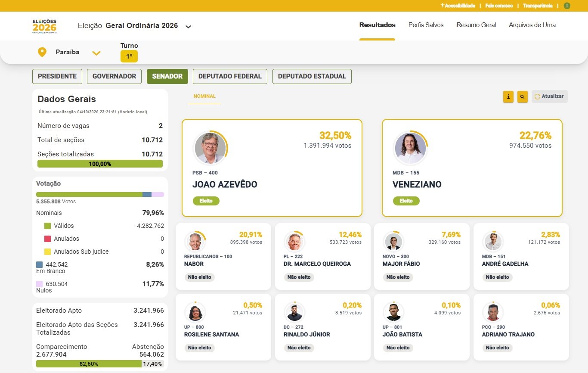Click the 82,60% comparecimento bar
The width and height of the screenshot is (588, 373).
pyautogui.click(x=89, y=364)
